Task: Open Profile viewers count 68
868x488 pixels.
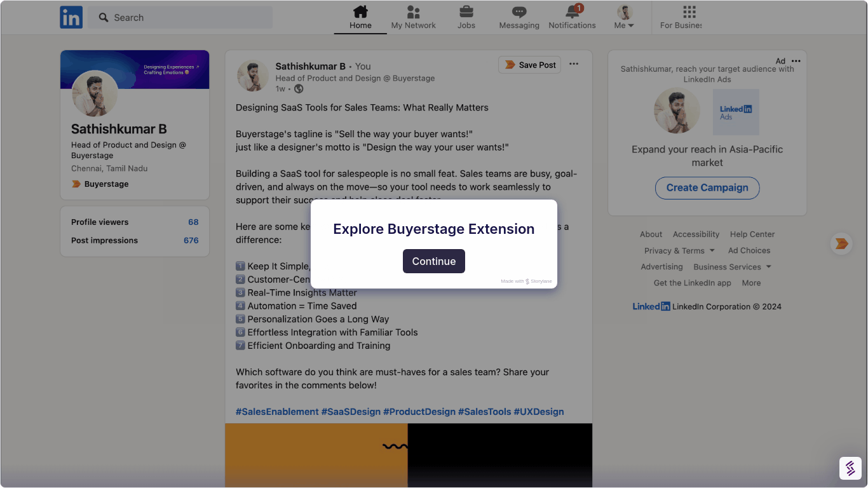Action: click(193, 222)
